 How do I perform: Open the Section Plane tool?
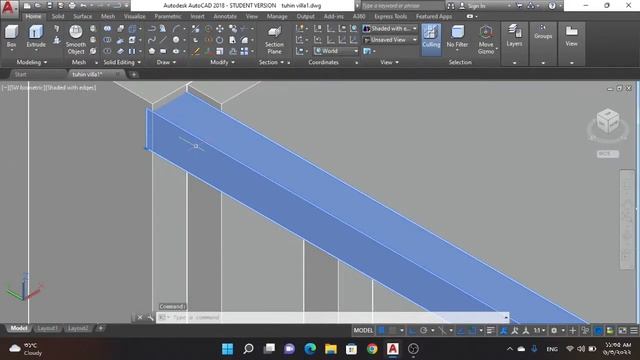[x=274, y=40]
